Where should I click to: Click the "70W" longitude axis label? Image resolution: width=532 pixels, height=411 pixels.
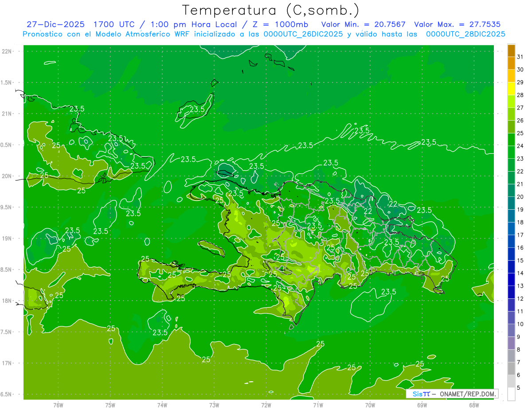click(x=370, y=405)
